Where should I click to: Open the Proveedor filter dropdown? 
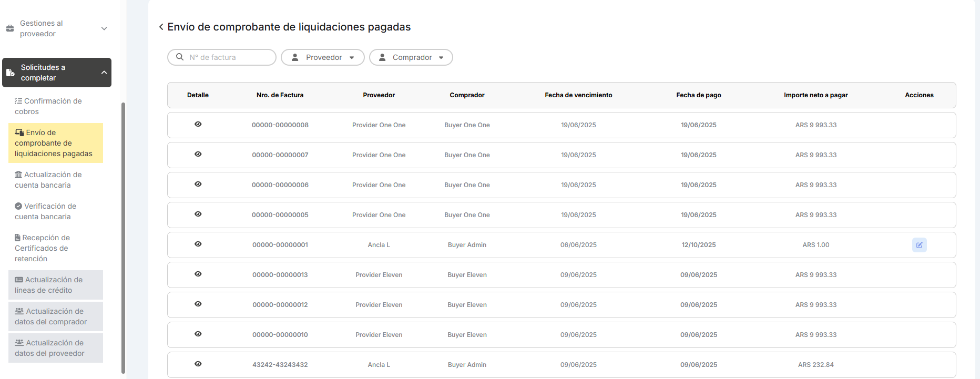pyautogui.click(x=322, y=57)
